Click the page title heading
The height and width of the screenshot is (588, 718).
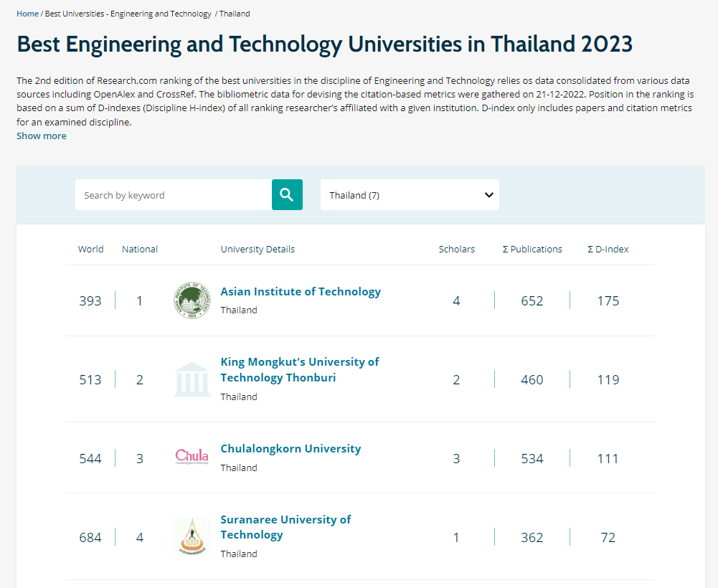coord(325,44)
